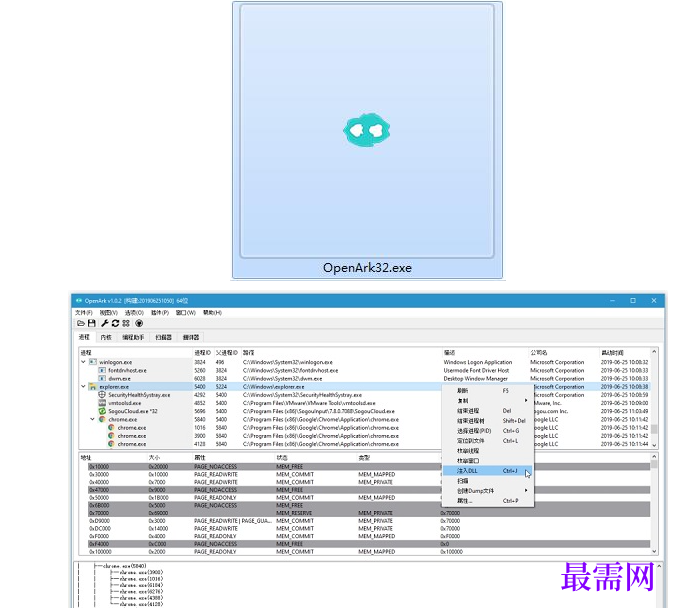
Task: Click the four-squares grid toolbar icon
Action: (126, 323)
